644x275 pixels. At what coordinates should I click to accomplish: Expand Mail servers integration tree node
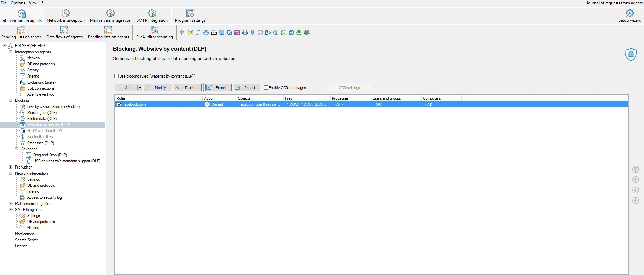[x=10, y=204]
